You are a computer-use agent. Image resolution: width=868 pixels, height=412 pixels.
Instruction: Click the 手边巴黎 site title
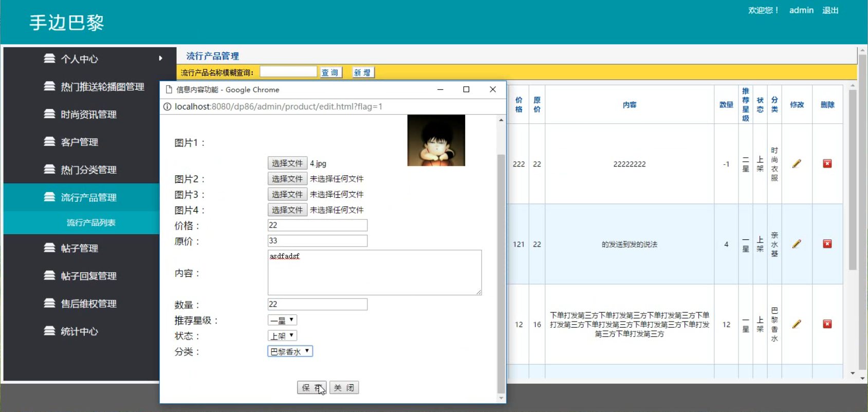[67, 23]
